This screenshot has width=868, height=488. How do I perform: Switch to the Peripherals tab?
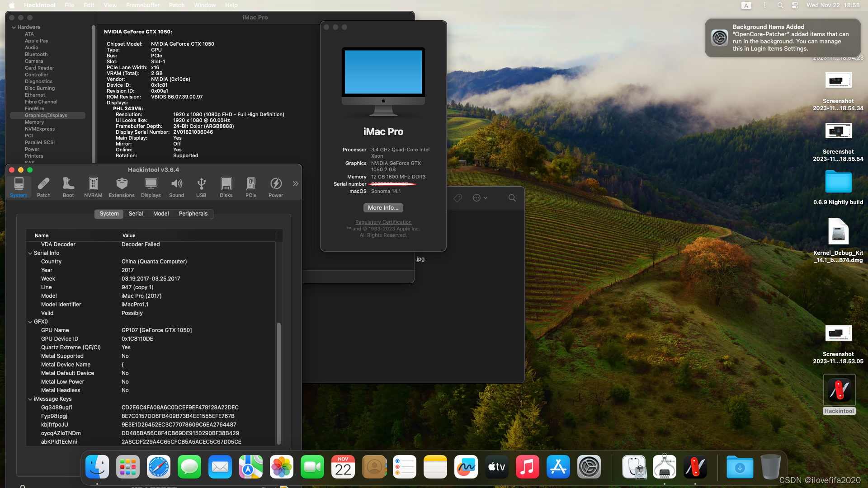193,214
